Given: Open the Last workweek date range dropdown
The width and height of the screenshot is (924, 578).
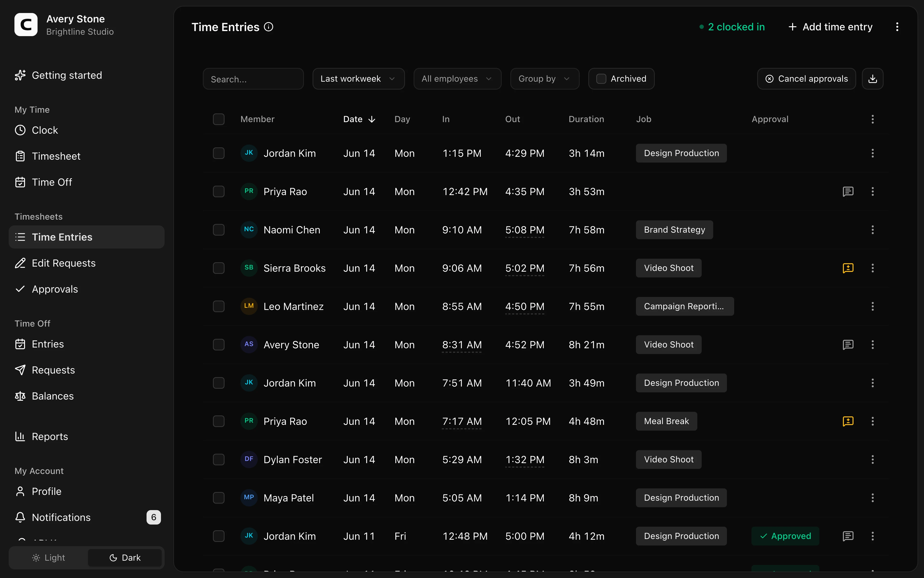Looking at the screenshot, I should tap(359, 79).
